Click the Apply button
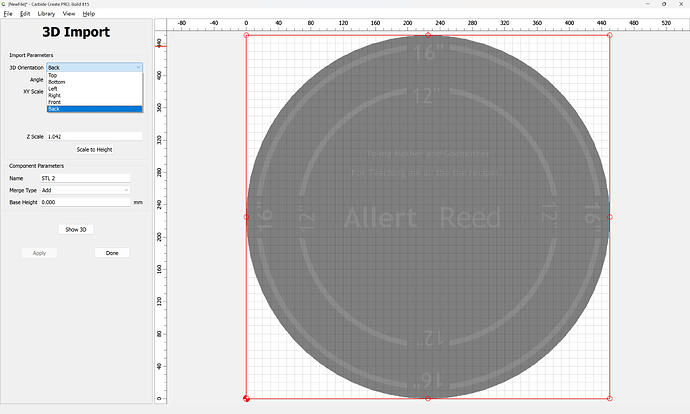This screenshot has width=690, height=414. point(40,253)
